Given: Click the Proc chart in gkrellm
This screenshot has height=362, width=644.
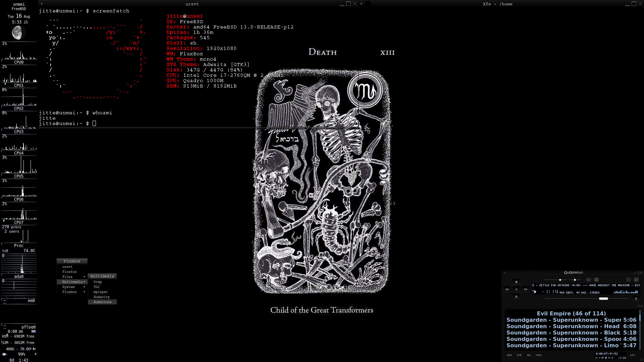Looking at the screenshot, I should tap(19, 234).
